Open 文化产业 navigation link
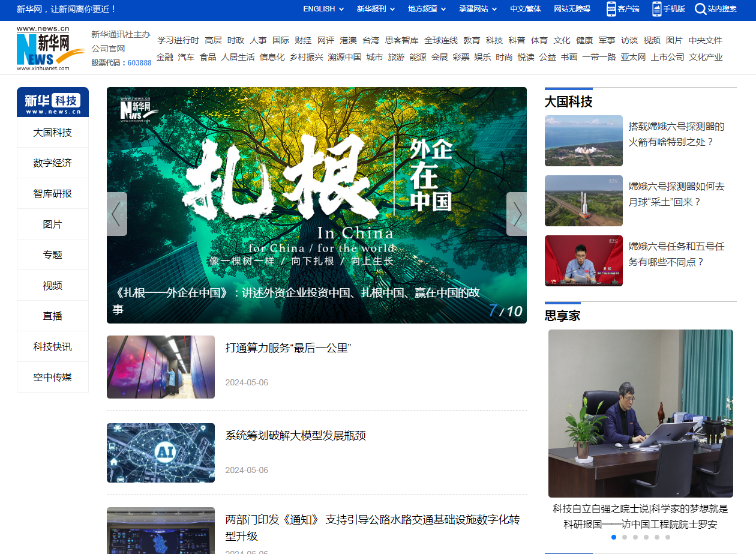This screenshot has width=756, height=554. 706,57
